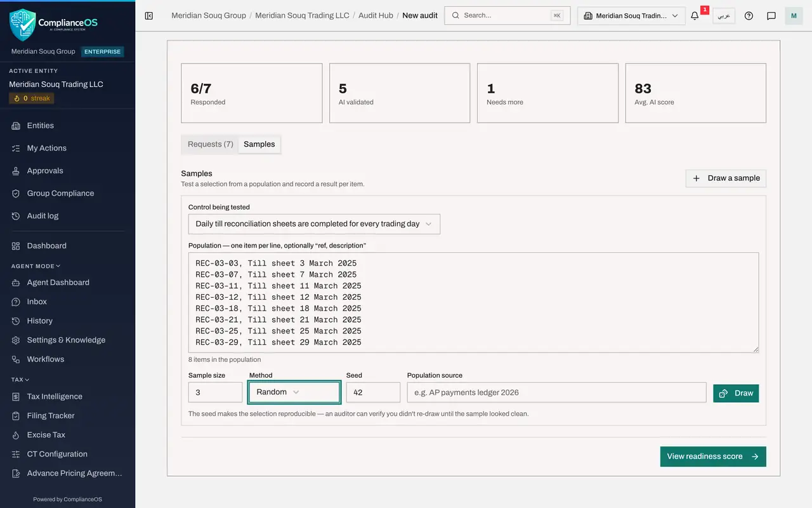812x508 pixels.
Task: Collapse the sidebar with the panel icon
Action: pyautogui.click(x=149, y=16)
